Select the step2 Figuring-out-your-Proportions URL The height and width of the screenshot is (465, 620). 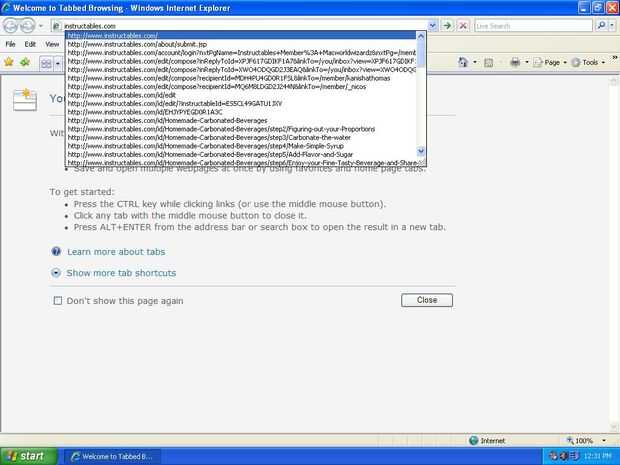[x=241, y=129]
